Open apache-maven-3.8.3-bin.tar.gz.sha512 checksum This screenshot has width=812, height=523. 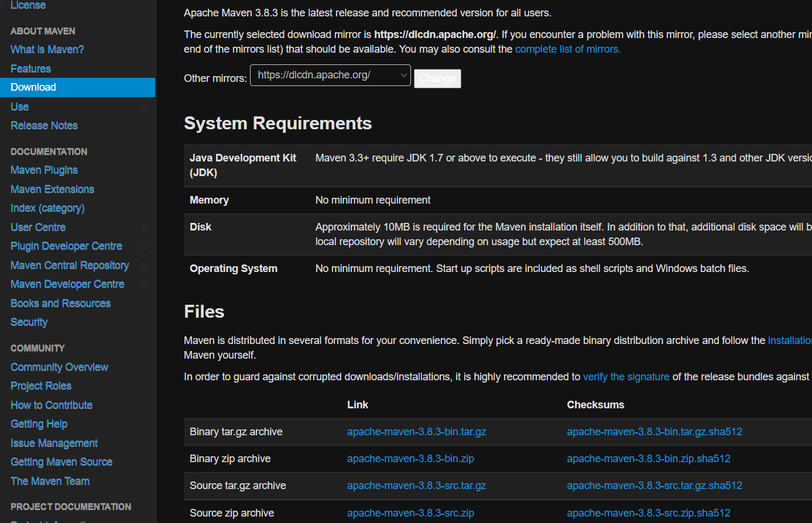click(655, 432)
